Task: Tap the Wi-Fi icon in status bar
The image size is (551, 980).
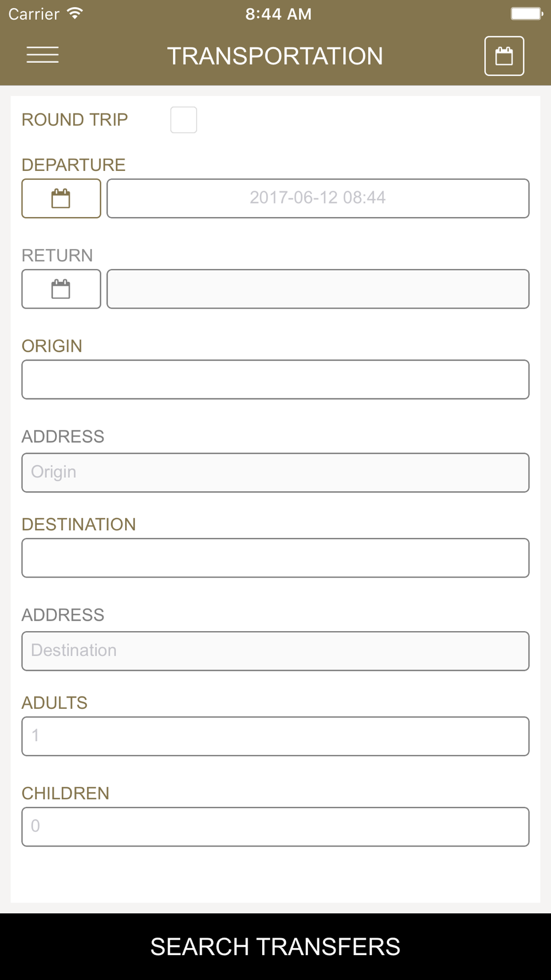Action: (75, 13)
